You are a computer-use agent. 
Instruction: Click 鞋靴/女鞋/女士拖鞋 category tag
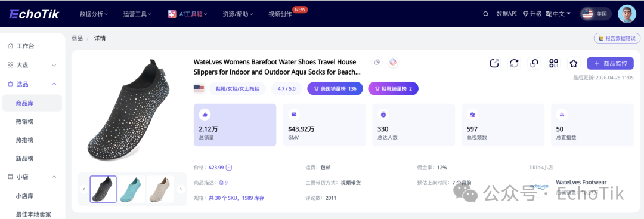click(x=237, y=88)
